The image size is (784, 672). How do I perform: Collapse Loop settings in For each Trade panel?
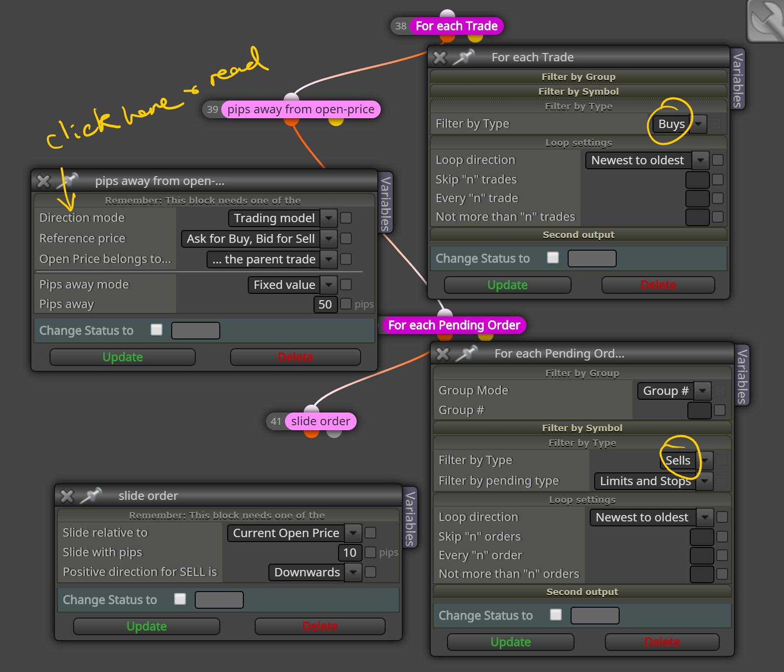click(x=578, y=143)
